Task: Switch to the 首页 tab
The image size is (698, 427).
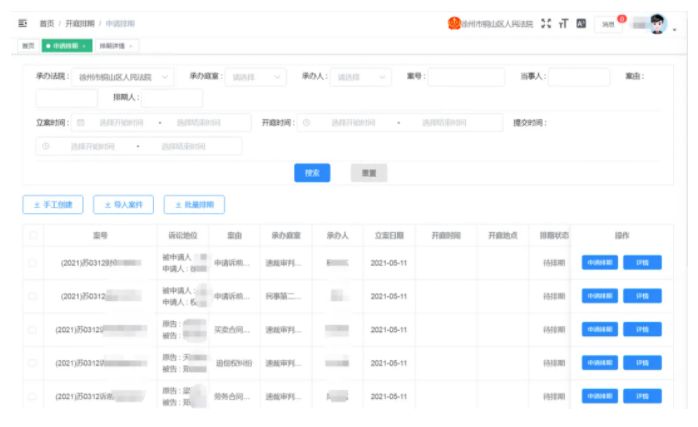Action: 28,46
